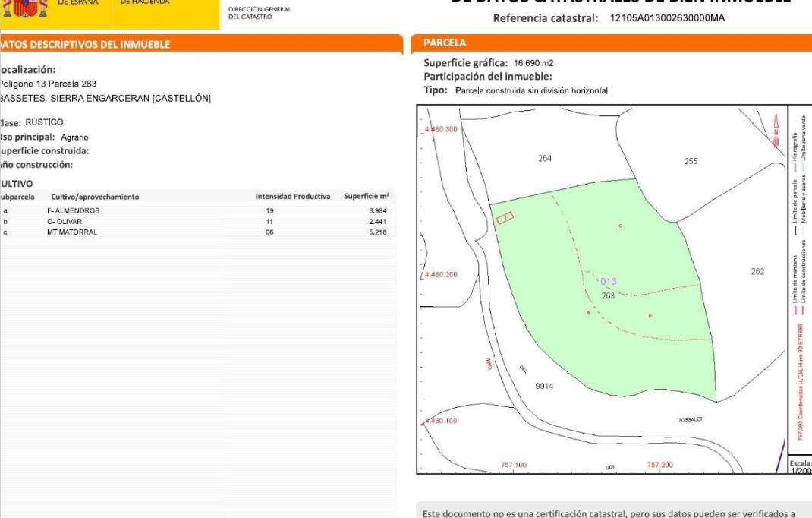Click the 'Límite de parcela' legend entry
Screen dimensions: 812x518
click(795, 207)
